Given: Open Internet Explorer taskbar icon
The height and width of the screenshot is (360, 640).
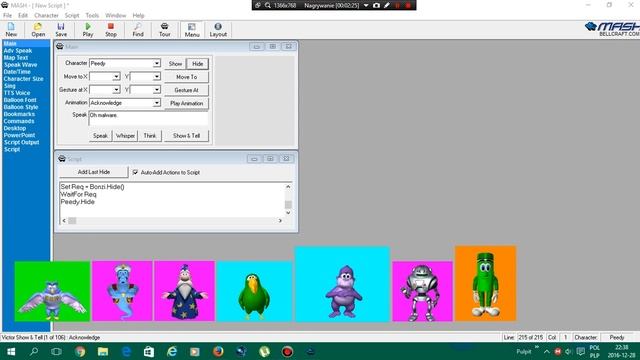Looking at the screenshot, I should pos(172,351).
